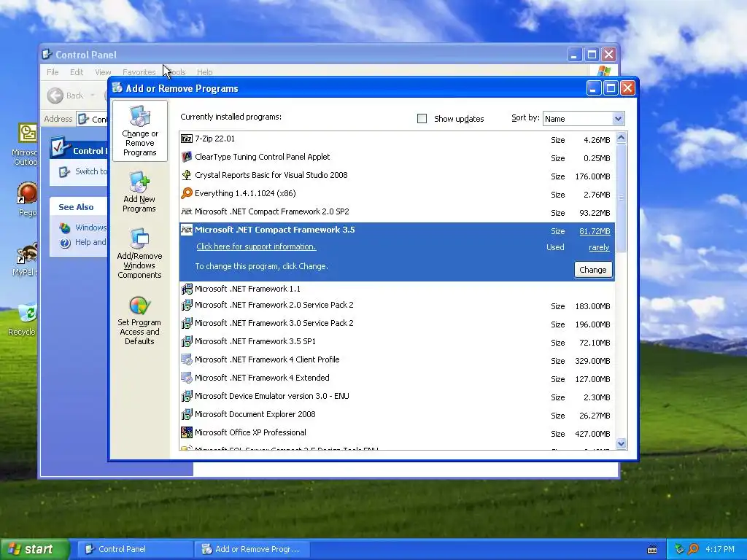Open the Favorites menu in Control Panel
The width and height of the screenshot is (747, 560).
click(139, 72)
